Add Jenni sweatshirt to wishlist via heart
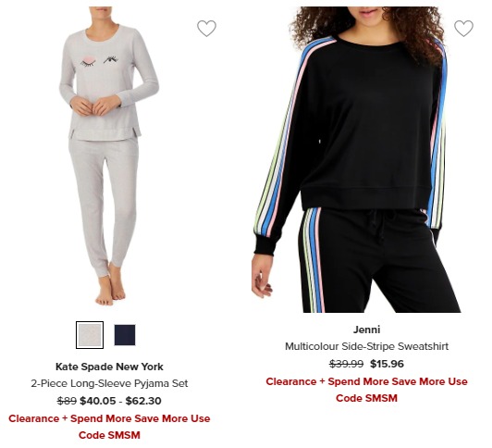This screenshot has height=448, width=492. (x=463, y=29)
